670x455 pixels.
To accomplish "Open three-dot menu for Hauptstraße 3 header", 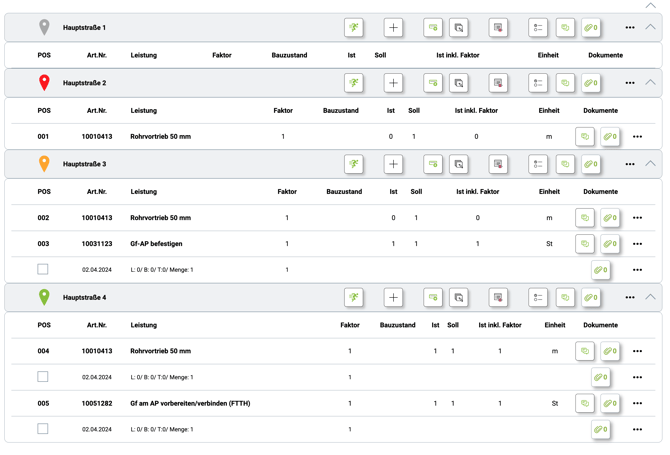I will pos(630,164).
